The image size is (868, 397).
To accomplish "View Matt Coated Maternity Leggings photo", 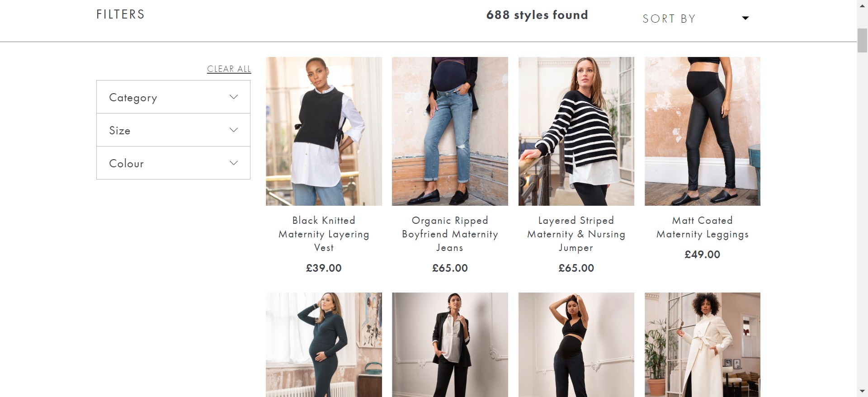I will tap(702, 131).
